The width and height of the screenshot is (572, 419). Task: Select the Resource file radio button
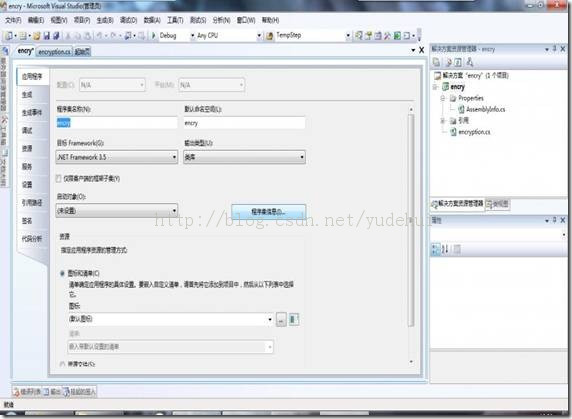62,364
